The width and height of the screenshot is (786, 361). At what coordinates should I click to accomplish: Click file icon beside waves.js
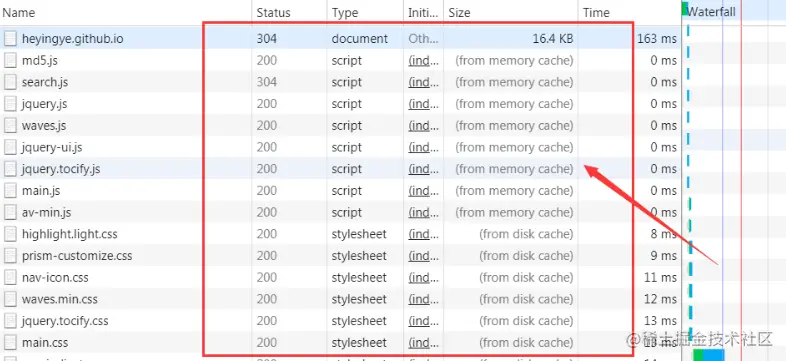point(10,125)
